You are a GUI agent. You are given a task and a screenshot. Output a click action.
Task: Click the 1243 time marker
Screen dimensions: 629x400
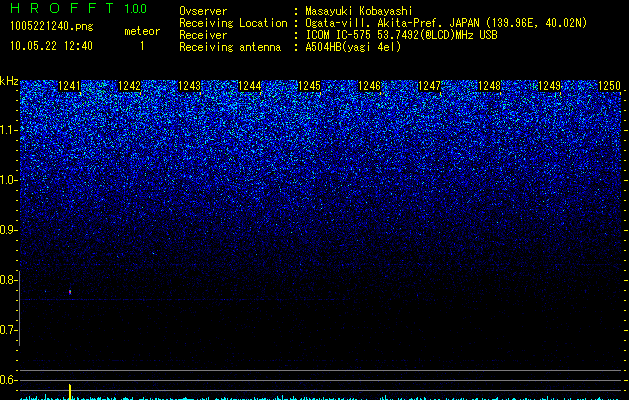[x=189, y=86]
